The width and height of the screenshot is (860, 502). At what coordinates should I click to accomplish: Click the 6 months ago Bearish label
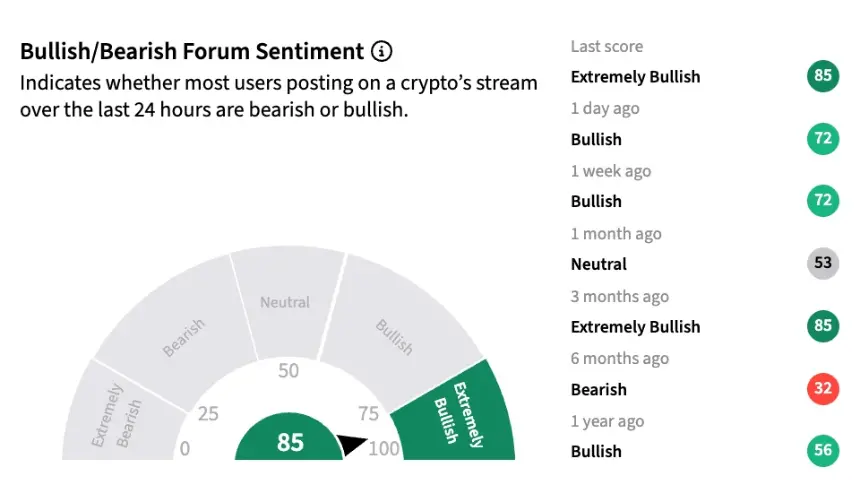click(598, 390)
